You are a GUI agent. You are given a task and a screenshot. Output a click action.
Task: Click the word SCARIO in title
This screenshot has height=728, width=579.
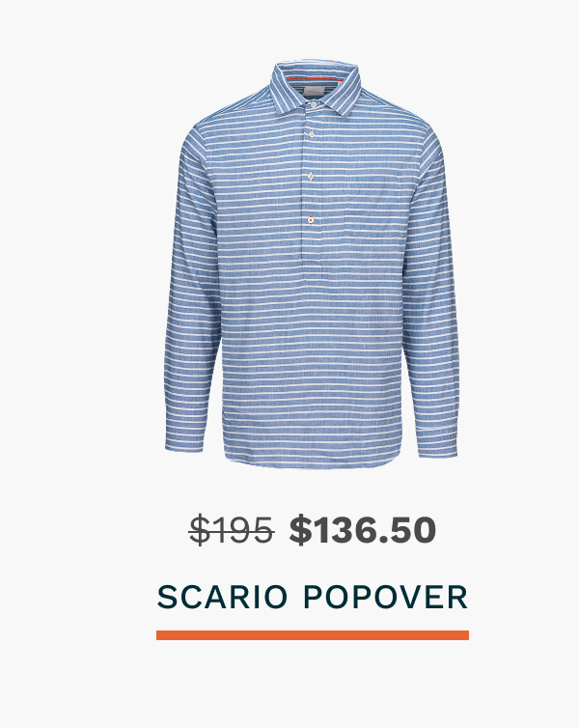(x=222, y=597)
